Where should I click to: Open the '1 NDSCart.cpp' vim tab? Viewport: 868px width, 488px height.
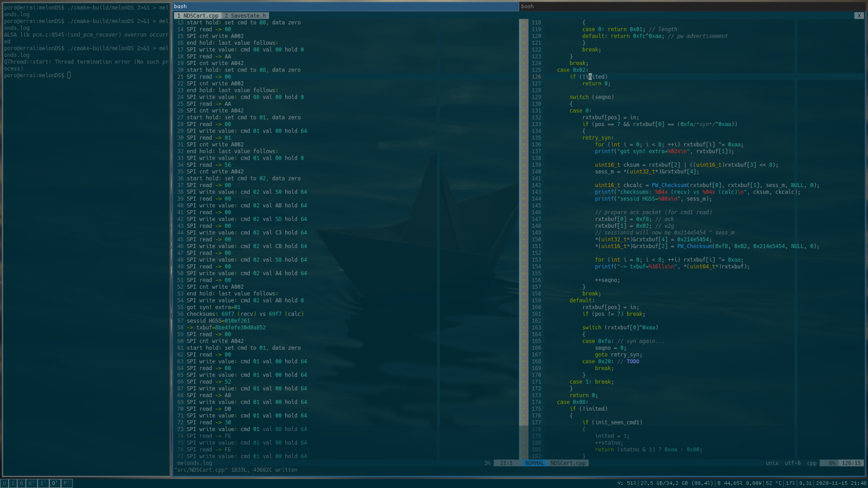pyautogui.click(x=198, y=16)
